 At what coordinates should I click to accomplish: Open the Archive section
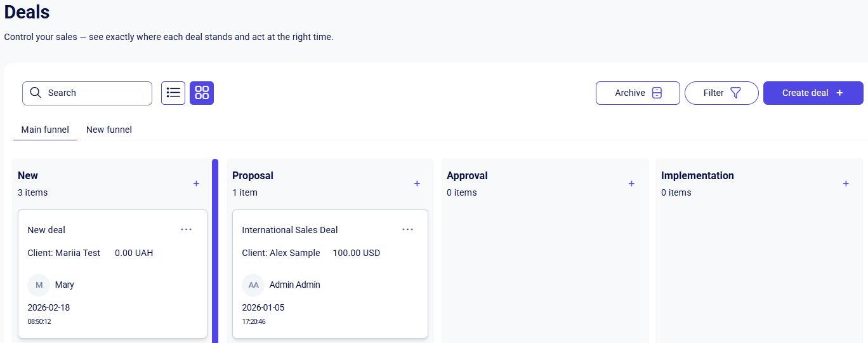[638, 93]
